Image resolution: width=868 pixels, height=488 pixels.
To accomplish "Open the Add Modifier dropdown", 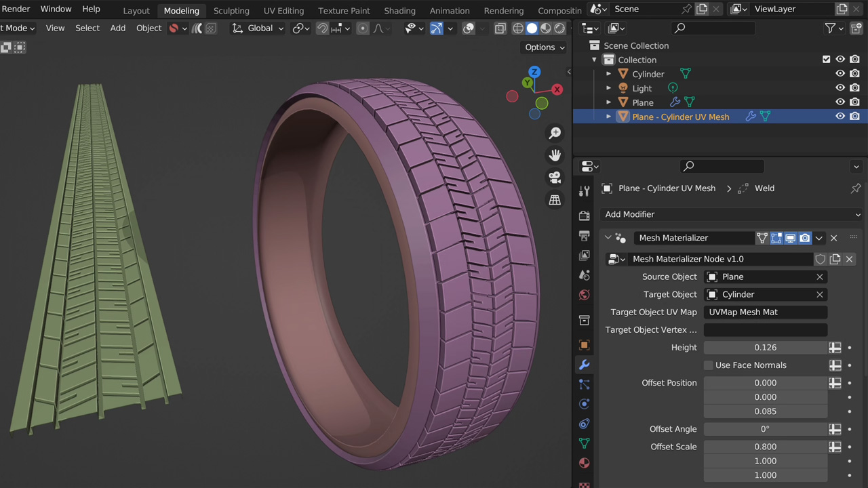I will (x=731, y=214).
